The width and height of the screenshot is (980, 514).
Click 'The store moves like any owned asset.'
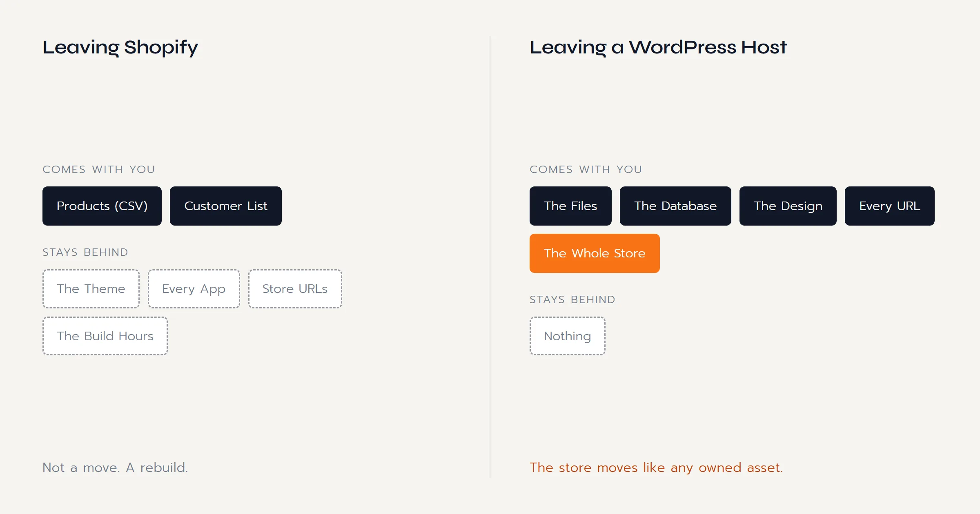[x=657, y=467]
